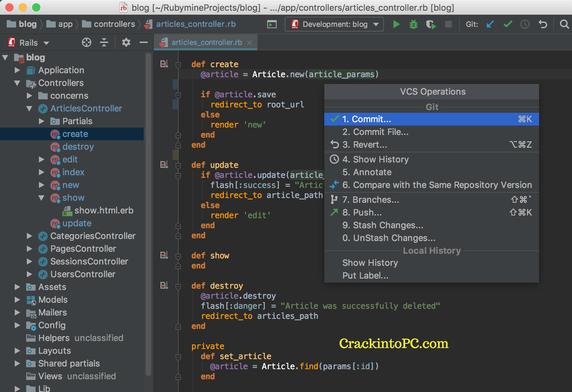Collapse all nodes in project panel
The image size is (572, 392).
(104, 42)
